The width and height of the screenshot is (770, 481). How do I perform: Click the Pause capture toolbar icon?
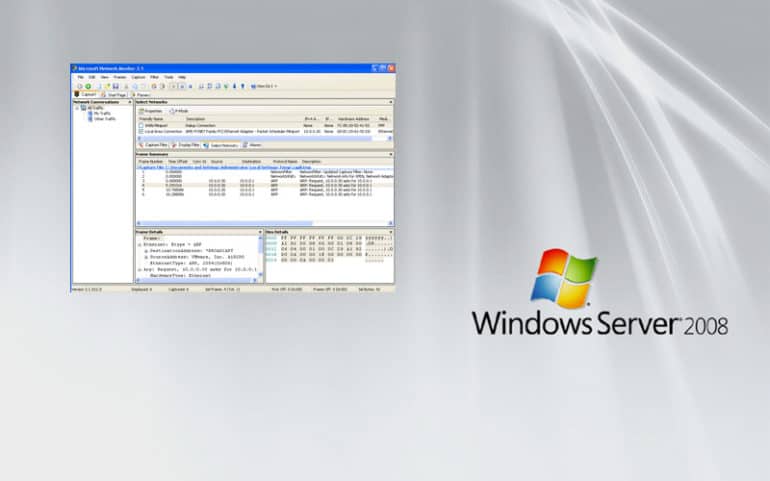tap(182, 86)
